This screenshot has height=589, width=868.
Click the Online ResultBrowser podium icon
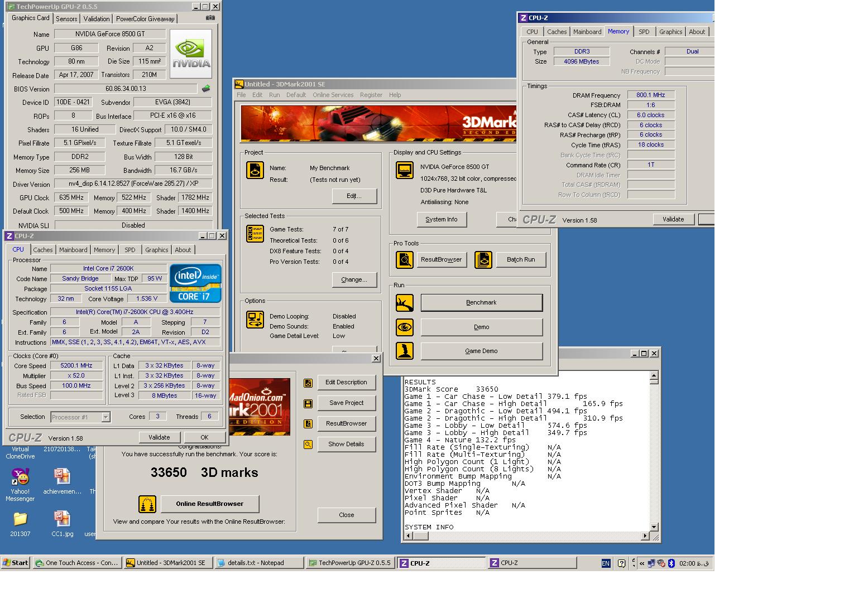pyautogui.click(x=147, y=504)
